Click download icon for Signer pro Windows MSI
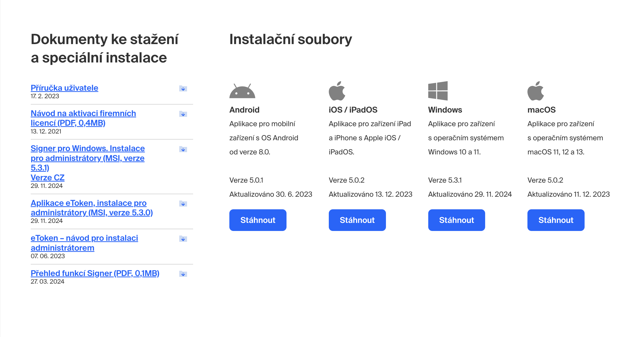Image resolution: width=644 pixels, height=337 pixels. [x=183, y=149]
